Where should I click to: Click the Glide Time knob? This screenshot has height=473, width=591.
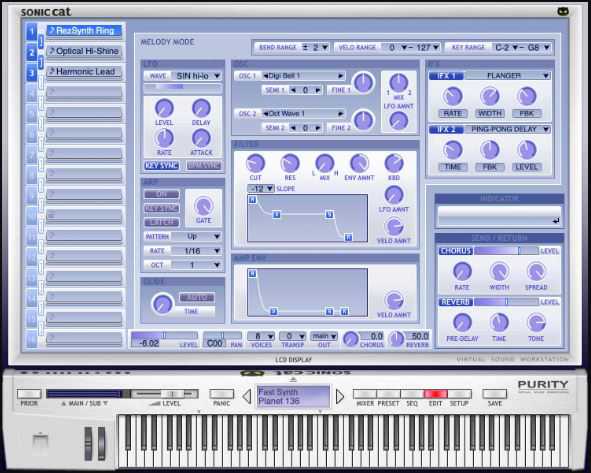pyautogui.click(x=162, y=304)
